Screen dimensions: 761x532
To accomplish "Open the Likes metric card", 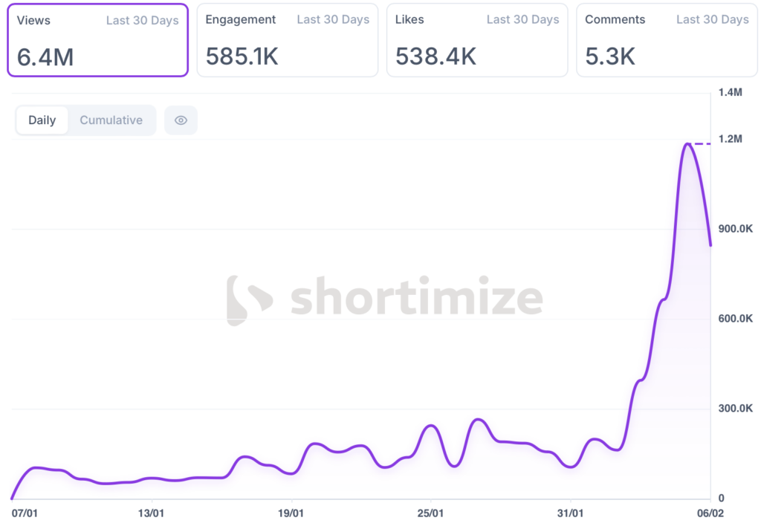I will pyautogui.click(x=476, y=40).
